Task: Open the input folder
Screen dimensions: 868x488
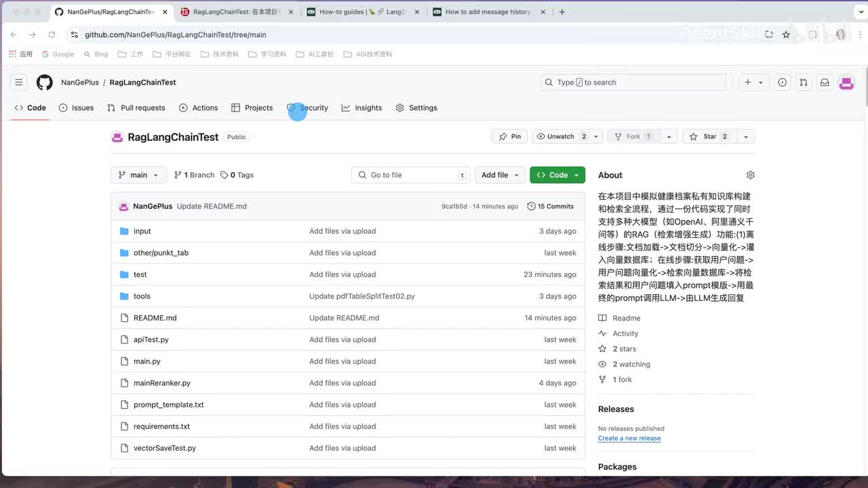Action: click(142, 231)
